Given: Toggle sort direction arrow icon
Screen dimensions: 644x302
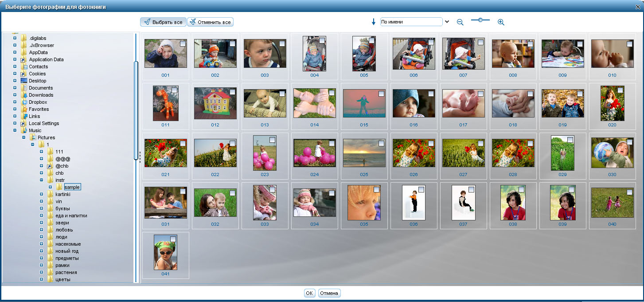Looking at the screenshot, I should click(x=374, y=22).
